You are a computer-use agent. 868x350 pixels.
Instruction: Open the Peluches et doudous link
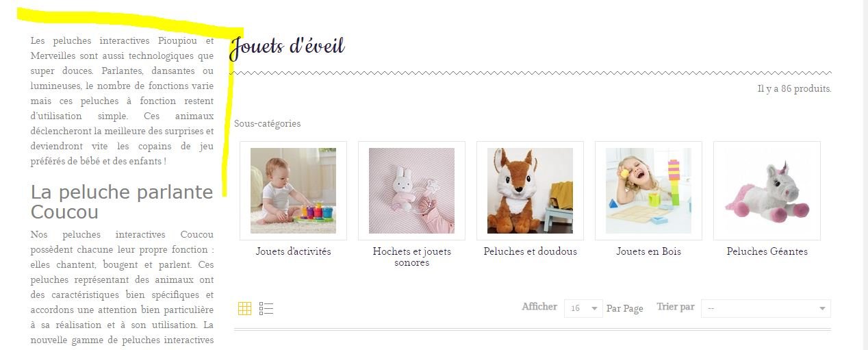coord(530,251)
